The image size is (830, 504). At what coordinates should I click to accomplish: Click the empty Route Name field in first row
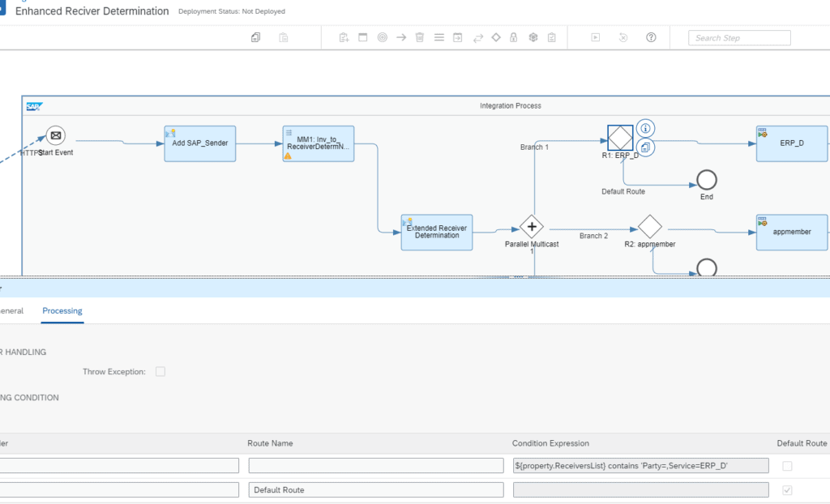(x=376, y=465)
